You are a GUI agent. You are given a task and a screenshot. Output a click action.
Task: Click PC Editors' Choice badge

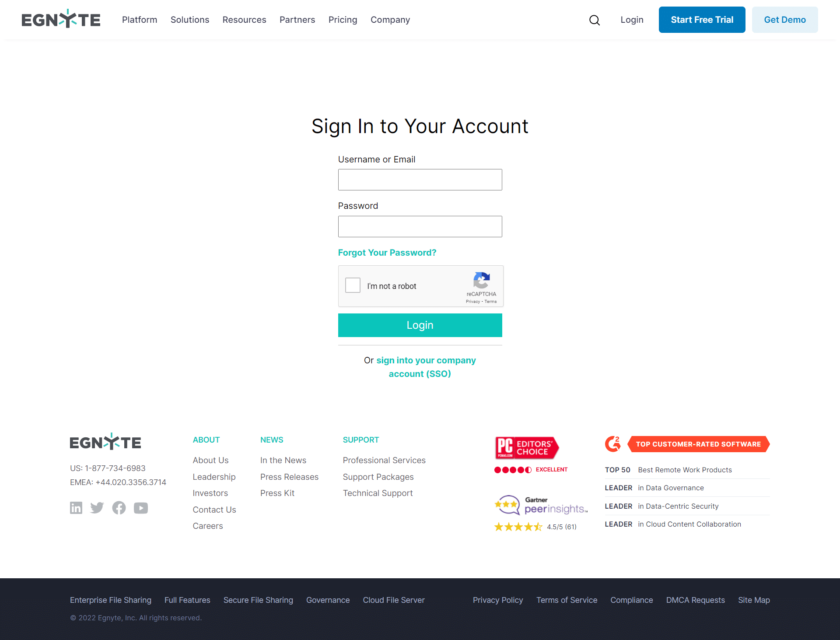tap(527, 448)
